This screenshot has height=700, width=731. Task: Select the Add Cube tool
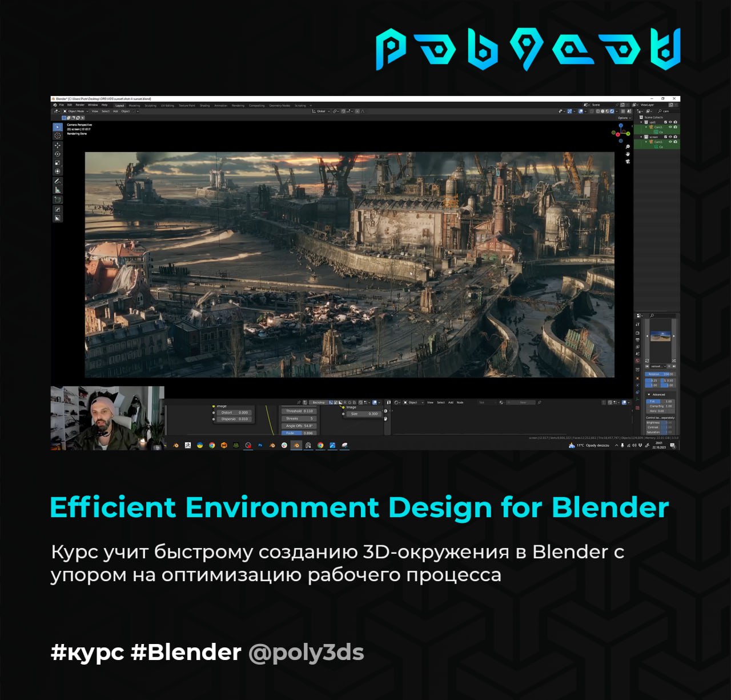click(58, 199)
